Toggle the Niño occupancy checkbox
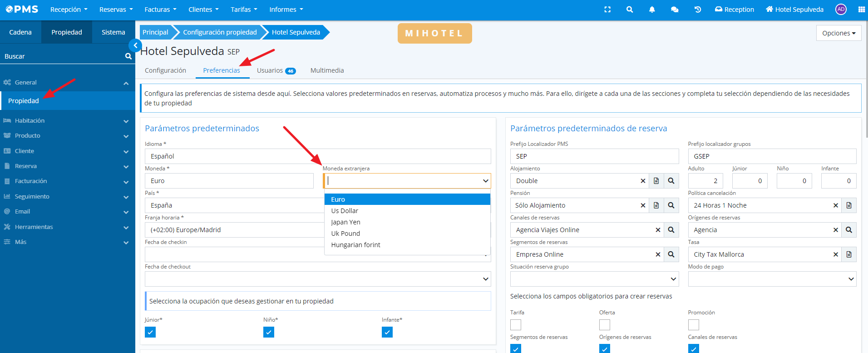The image size is (868, 353). pos(269,332)
